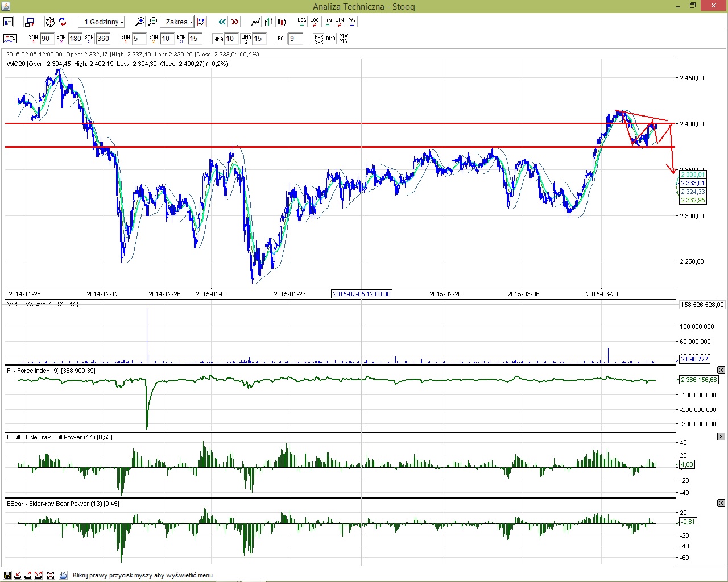The height and width of the screenshot is (582, 728).
Task: Toggle the Bollinger BOL indicator
Action: click(x=282, y=39)
